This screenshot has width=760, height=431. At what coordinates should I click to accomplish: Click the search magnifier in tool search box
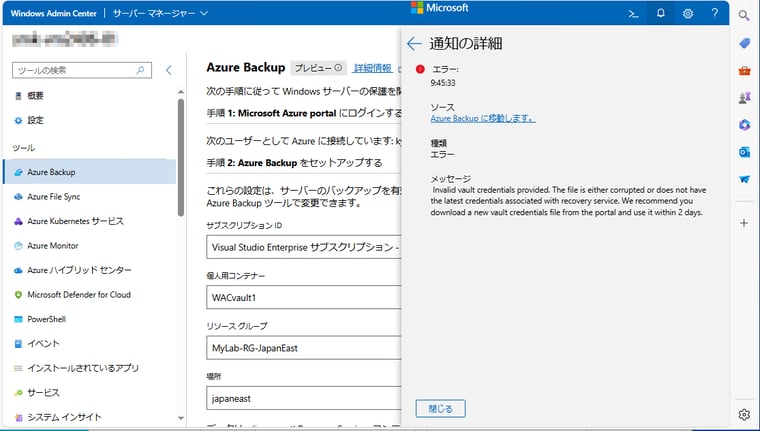pos(140,70)
